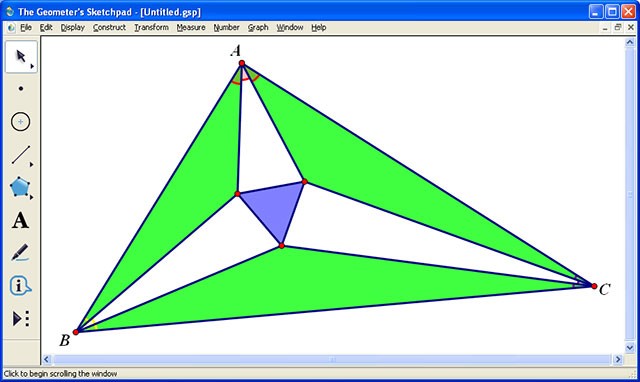Image resolution: width=640 pixels, height=382 pixels.
Task: Open the Construct menu
Action: [109, 27]
